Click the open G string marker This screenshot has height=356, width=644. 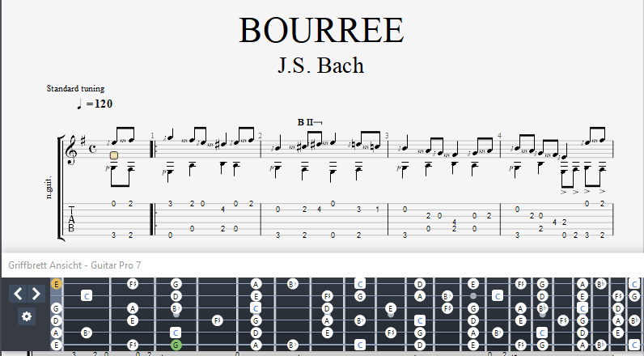click(57, 308)
